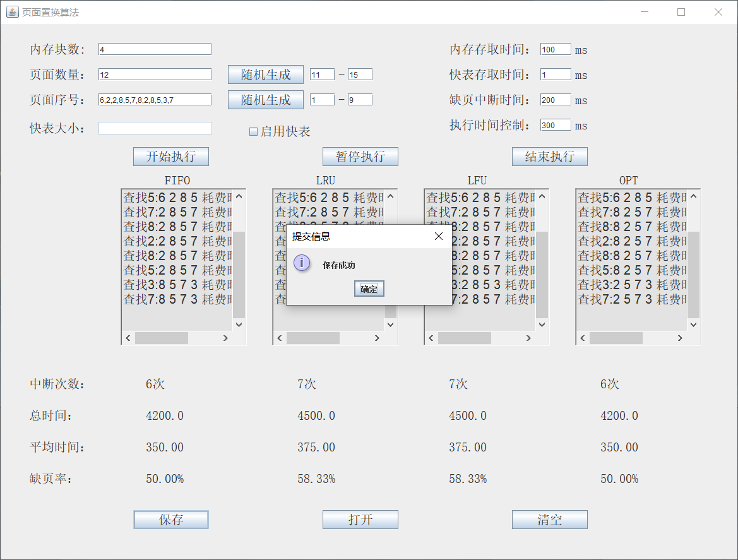Click 随机生成 next to 页面数量
This screenshot has width=738, height=560.
(x=265, y=74)
